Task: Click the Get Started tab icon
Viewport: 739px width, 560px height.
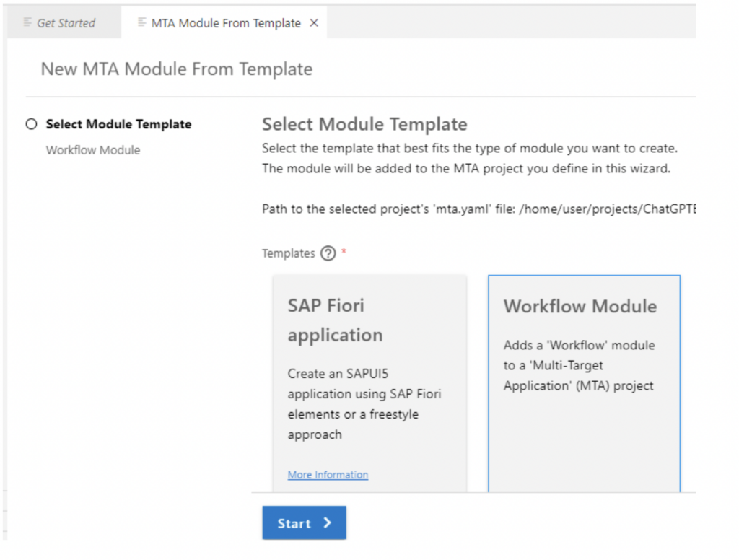Action: [28, 23]
